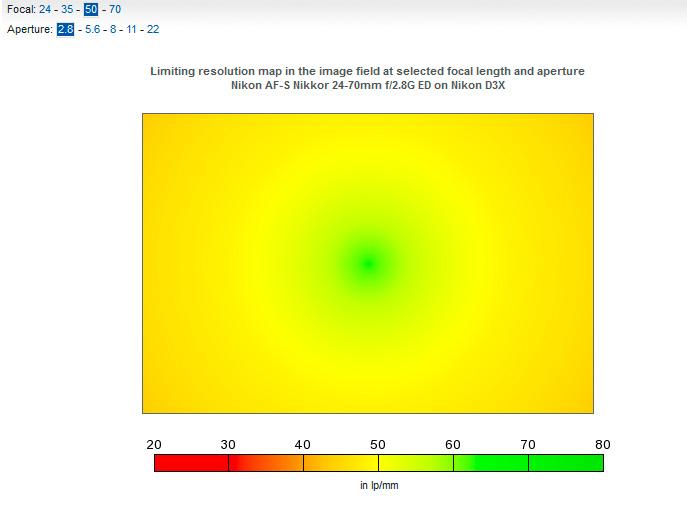This screenshot has height=513, width=687.
Task: Select aperture 8 link
Action: point(113,29)
